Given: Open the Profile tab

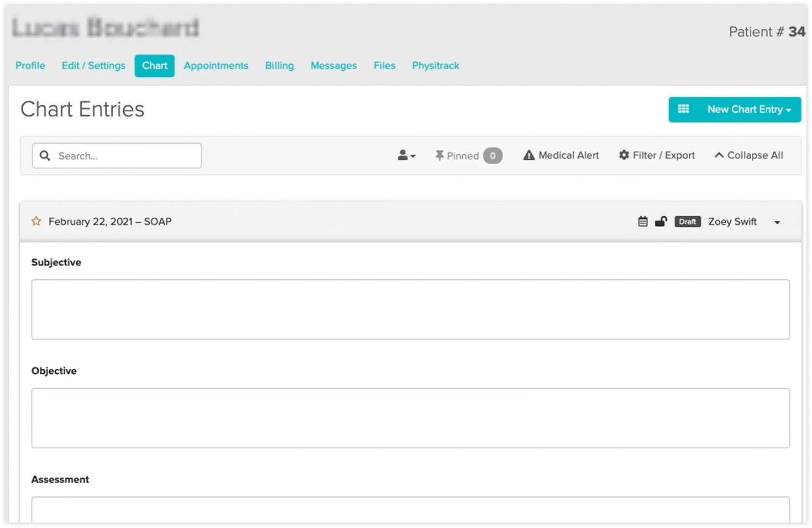Looking at the screenshot, I should (x=30, y=65).
